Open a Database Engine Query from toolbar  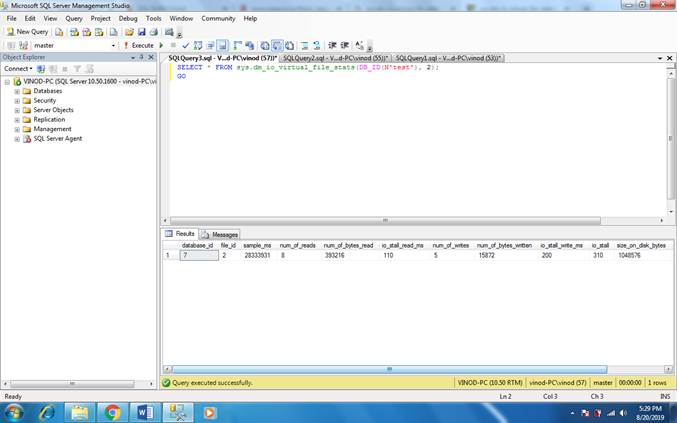pyautogui.click(x=59, y=32)
